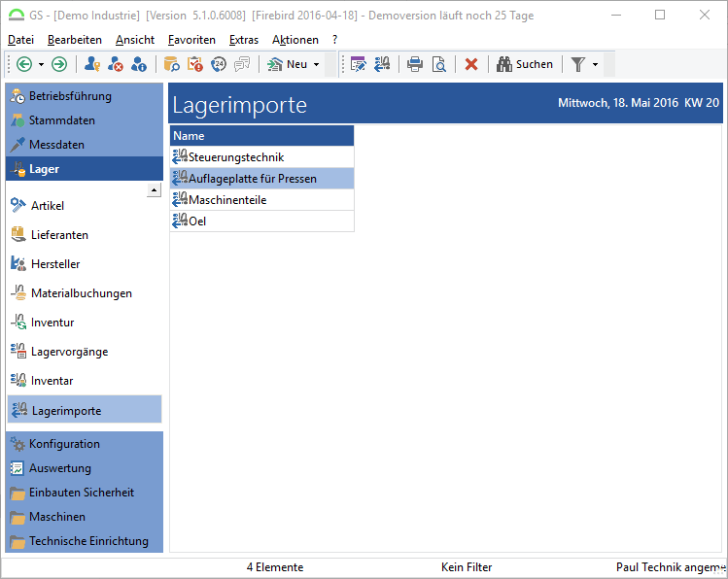Open the Ansicht menu

135,40
